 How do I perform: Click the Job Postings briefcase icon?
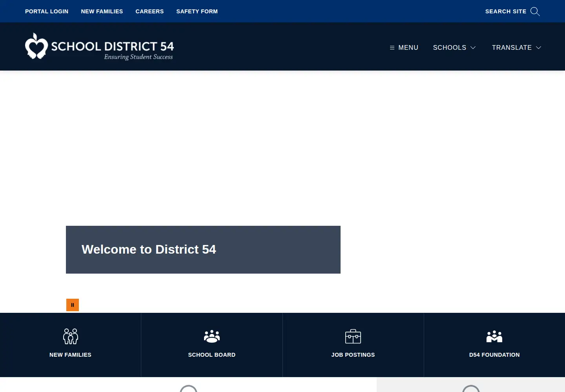[x=353, y=336]
